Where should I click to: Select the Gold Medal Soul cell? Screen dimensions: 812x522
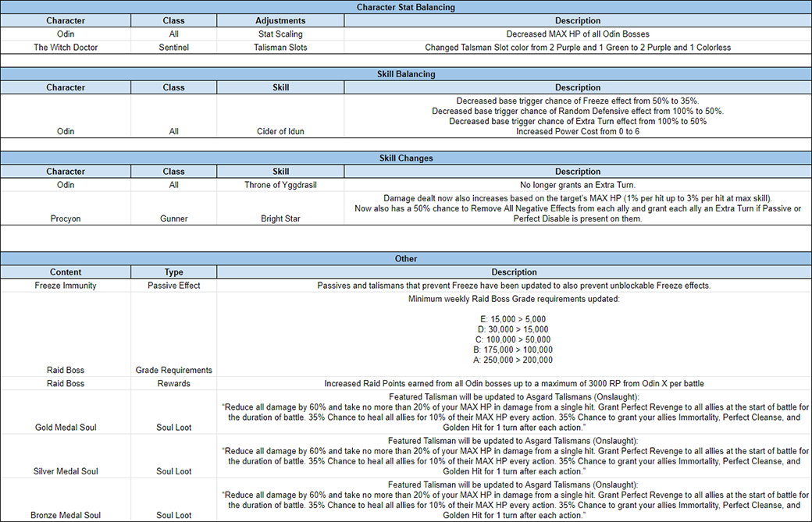pos(66,428)
